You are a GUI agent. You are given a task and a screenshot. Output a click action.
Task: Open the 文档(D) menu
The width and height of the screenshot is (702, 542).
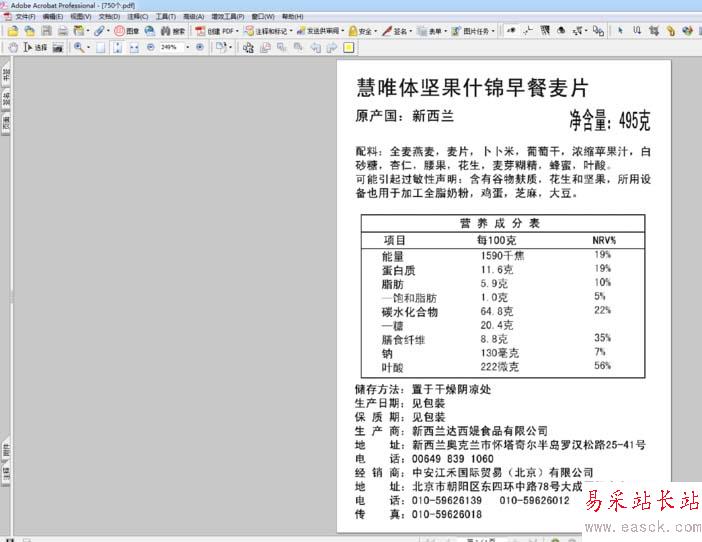(109, 17)
